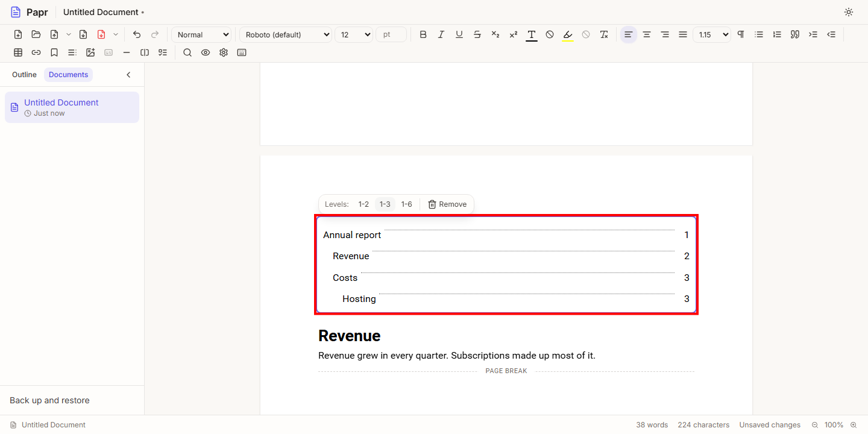868x434 pixels.
Task: Open the settings gear in the toolbar
Action: [x=224, y=52]
